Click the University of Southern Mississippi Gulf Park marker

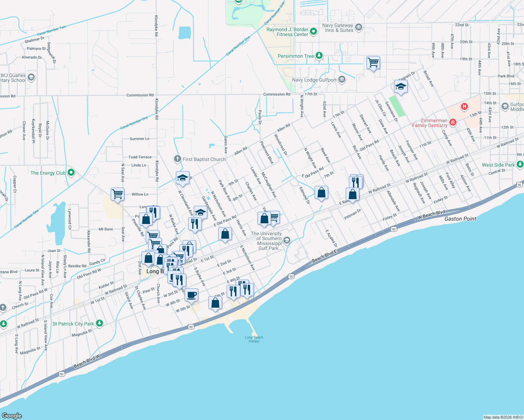tap(287, 240)
